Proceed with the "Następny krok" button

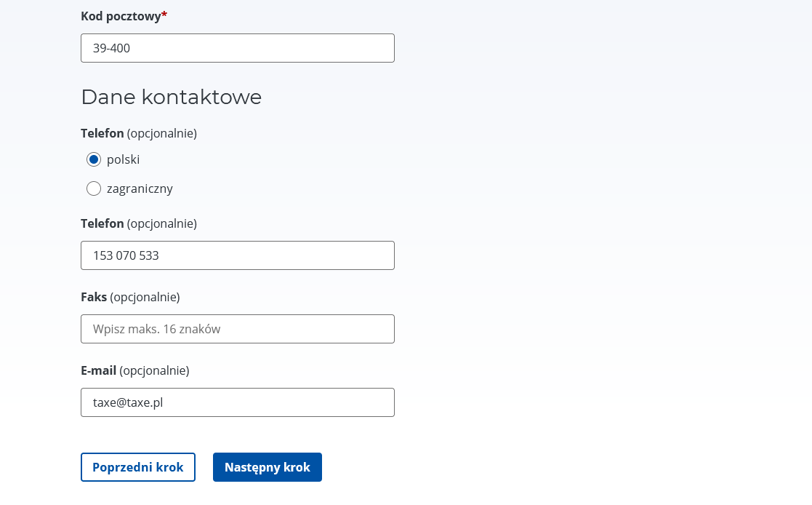268,467
